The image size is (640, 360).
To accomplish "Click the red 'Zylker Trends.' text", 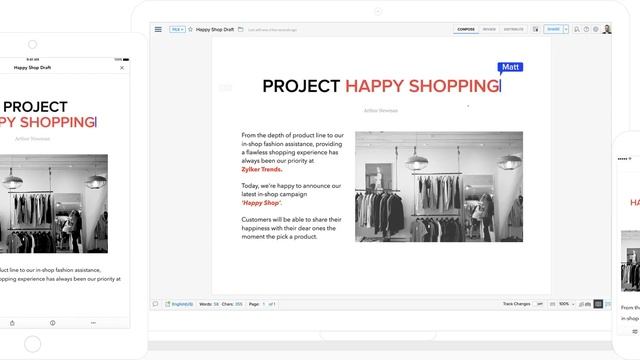I will point(262,169).
